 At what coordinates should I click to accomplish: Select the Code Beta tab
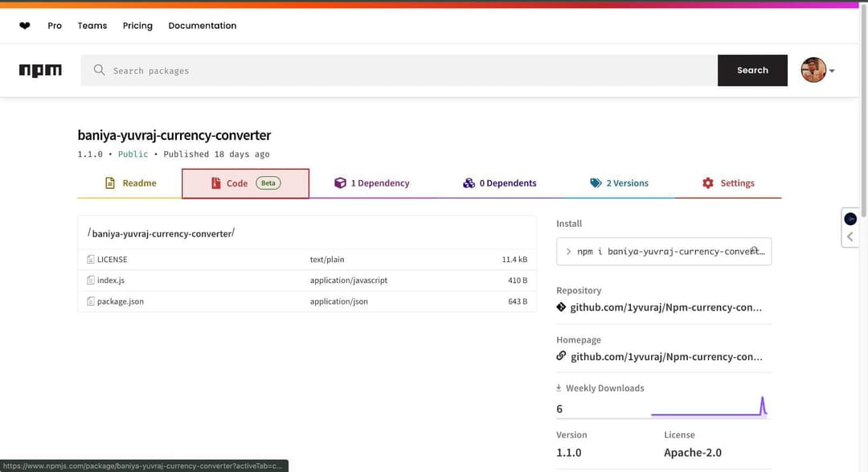245,183
